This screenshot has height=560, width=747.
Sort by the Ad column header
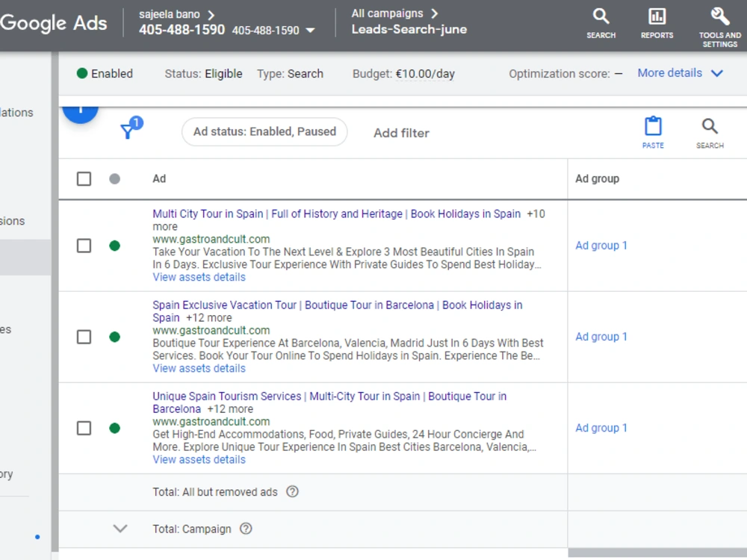point(159,178)
